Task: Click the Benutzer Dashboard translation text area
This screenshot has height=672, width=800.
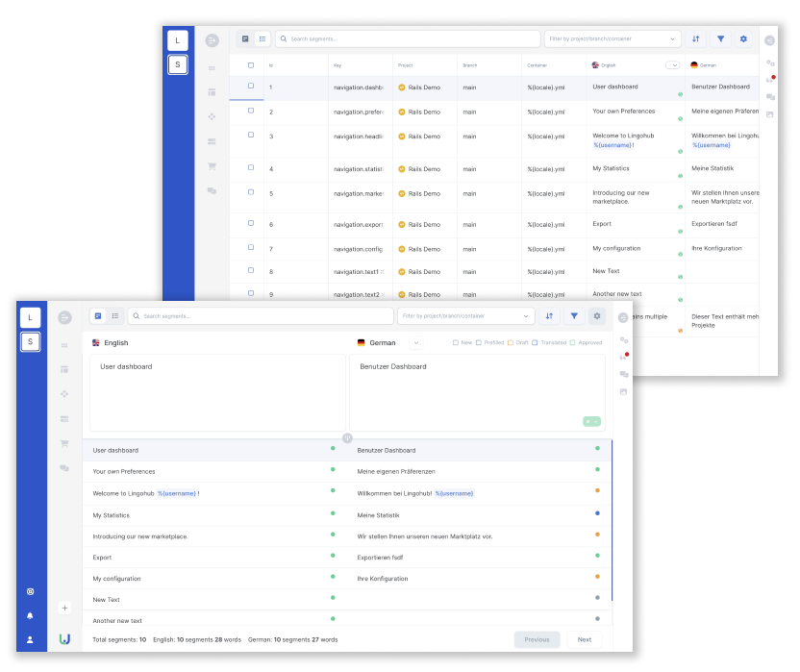Action: click(x=477, y=393)
